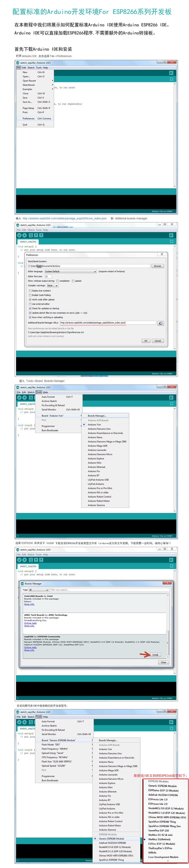Expand the Type All dropdown in Boards Manager
The image size is (189, 868).
coord(39,590)
